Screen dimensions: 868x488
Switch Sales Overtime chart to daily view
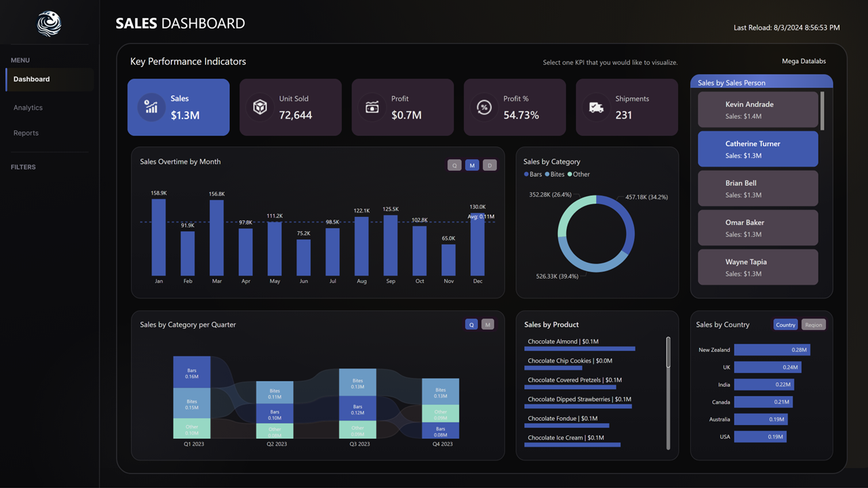point(490,165)
